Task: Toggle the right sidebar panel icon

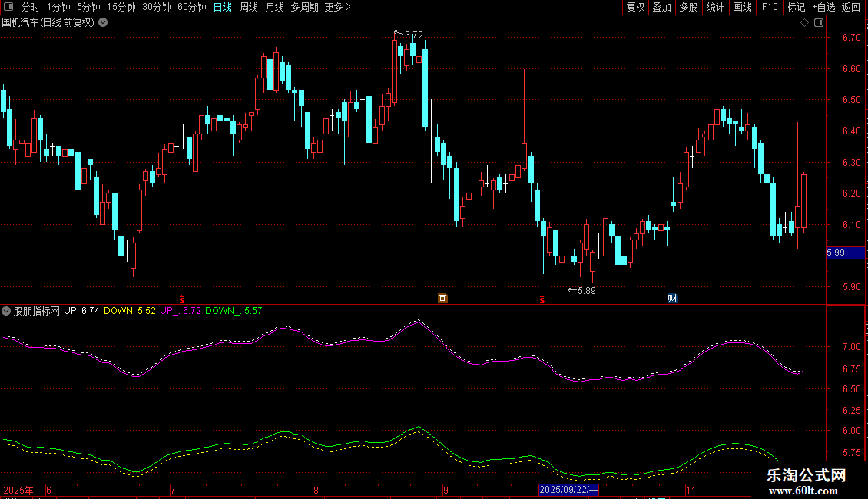Action: [x=819, y=23]
